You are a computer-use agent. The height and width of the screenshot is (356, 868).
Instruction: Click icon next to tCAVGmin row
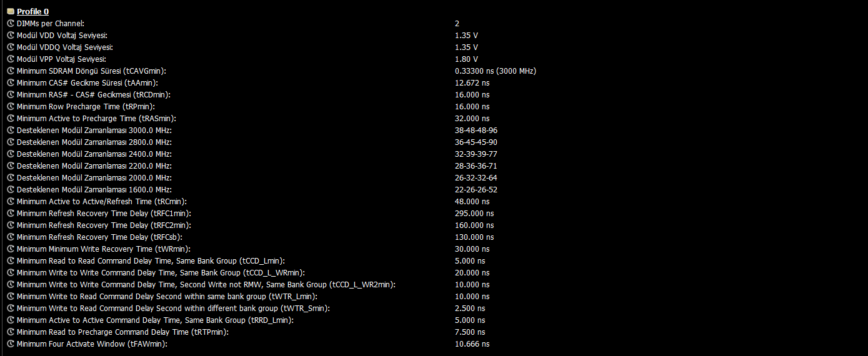pos(11,71)
